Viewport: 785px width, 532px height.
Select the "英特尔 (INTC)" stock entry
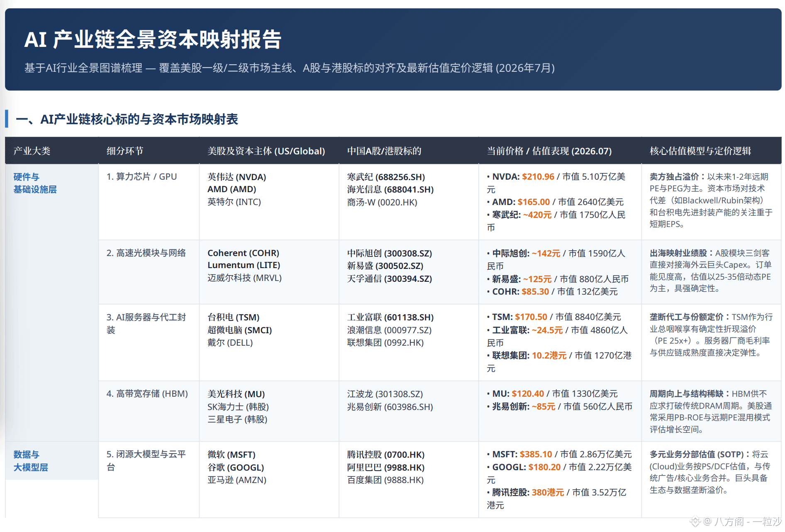[234, 202]
